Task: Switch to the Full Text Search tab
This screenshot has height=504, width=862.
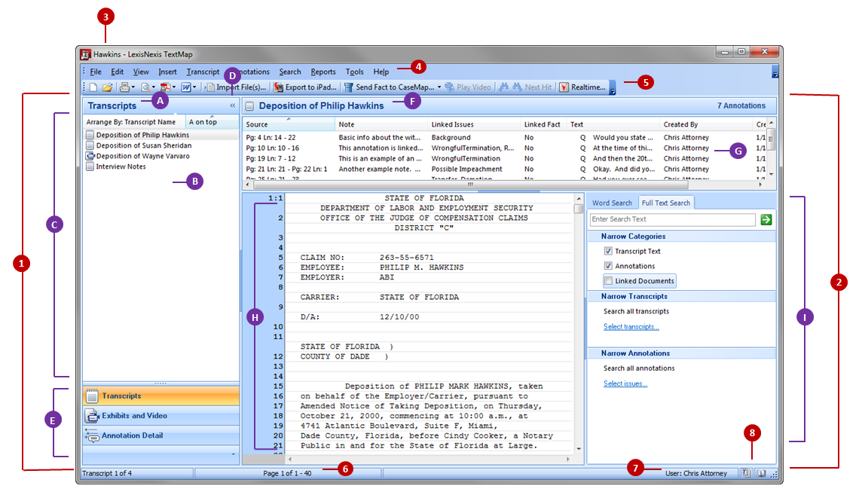Action: pyautogui.click(x=666, y=203)
